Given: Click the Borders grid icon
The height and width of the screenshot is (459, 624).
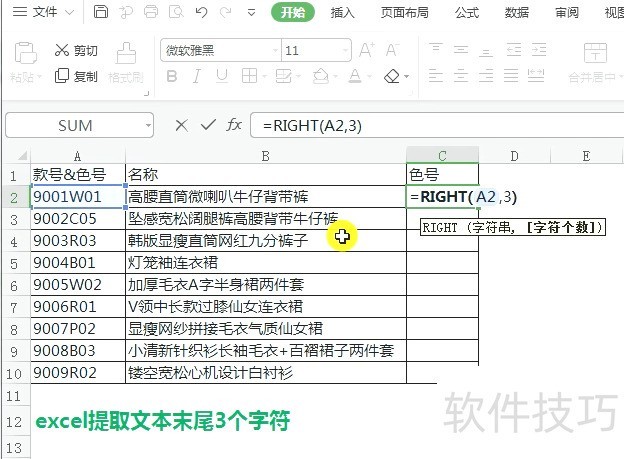Looking at the screenshot, I should pos(249,76).
